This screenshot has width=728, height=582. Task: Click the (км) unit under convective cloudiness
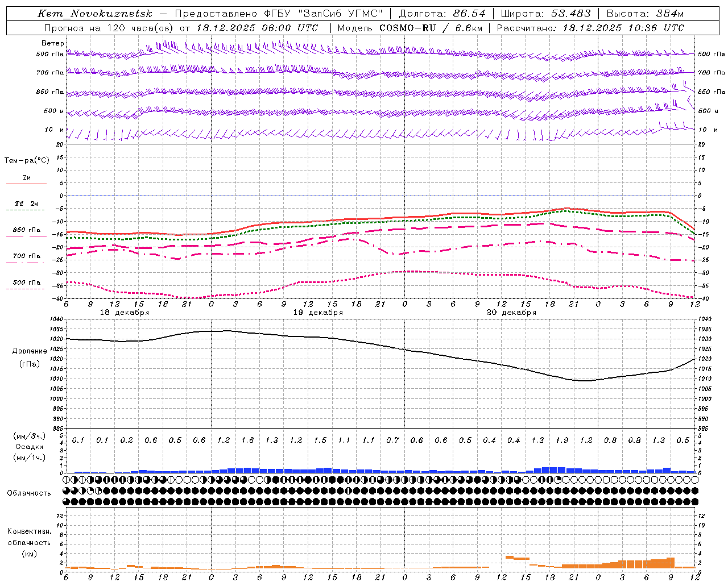point(30,554)
